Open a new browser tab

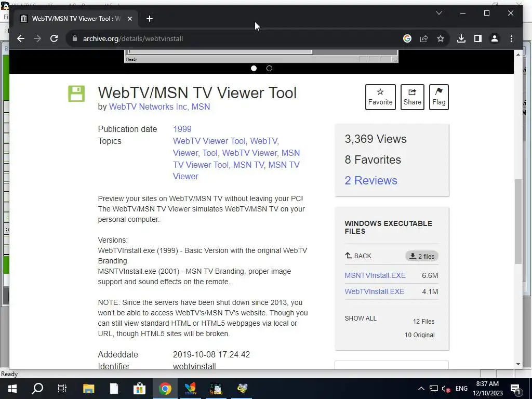(150, 19)
